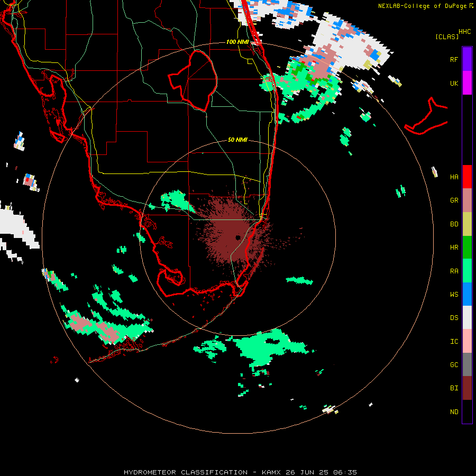Viewport: 476px width, 476px height.
Task: Click the 'HA' legend label
Action: click(454, 177)
